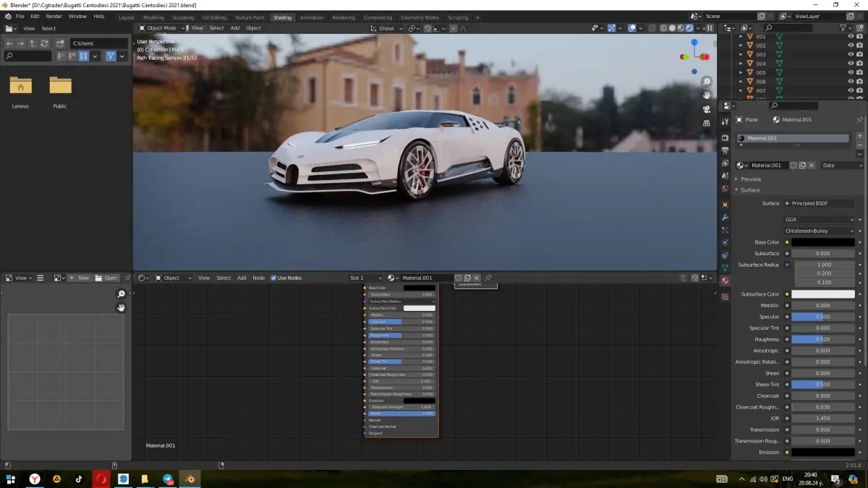Create new folder in file browser
This screenshot has height=488, width=868.
coord(60,43)
